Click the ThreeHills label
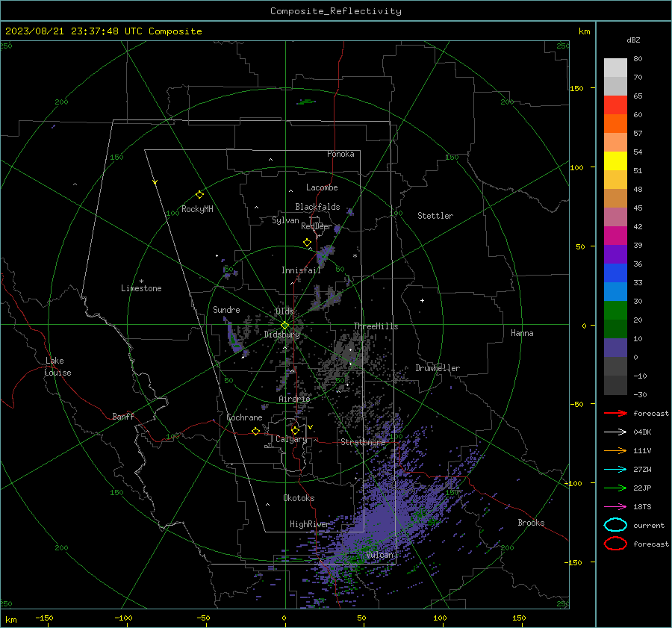This screenshot has width=672, height=628. pyautogui.click(x=376, y=326)
